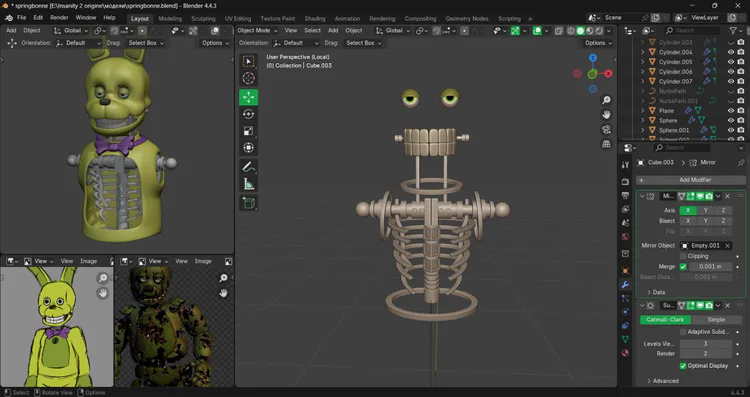Switch to the Modeling workspace tab
Screen dimensions: 750x397
(x=170, y=19)
